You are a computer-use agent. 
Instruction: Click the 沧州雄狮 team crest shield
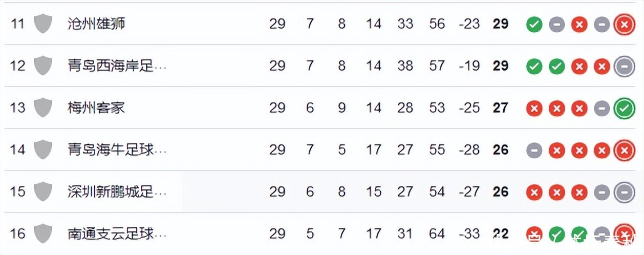coord(43,24)
